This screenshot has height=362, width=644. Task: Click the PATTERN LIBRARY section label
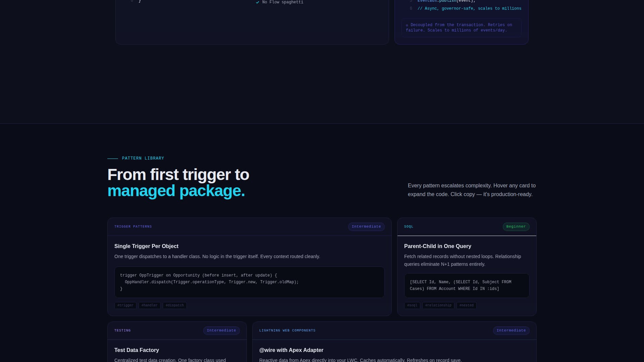pyautogui.click(x=143, y=158)
